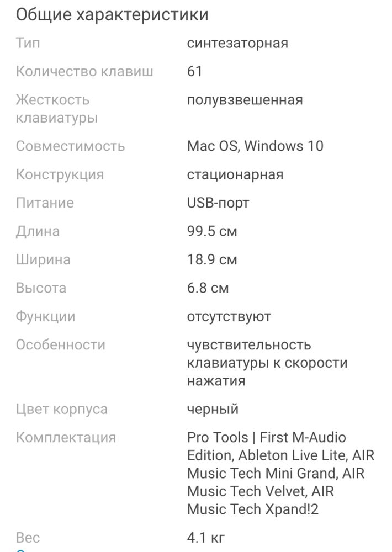Click the weight value '4.1 кг'
Screen dimensions: 392x552
(x=206, y=538)
